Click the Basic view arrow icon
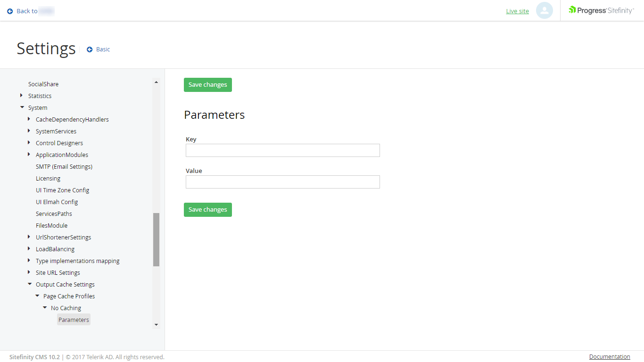644x362 pixels. coord(89,49)
